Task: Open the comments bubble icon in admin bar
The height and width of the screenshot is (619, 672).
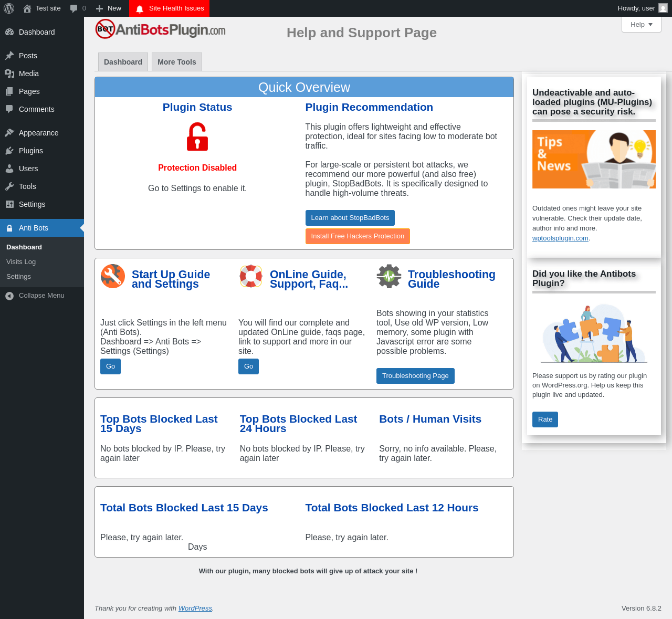Action: click(74, 8)
